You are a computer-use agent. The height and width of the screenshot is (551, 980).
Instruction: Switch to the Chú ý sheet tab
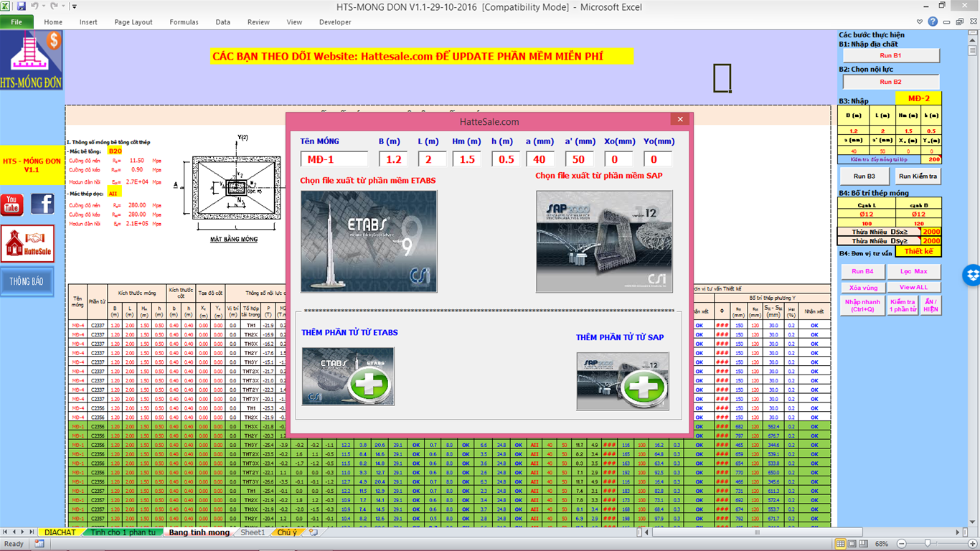click(287, 532)
